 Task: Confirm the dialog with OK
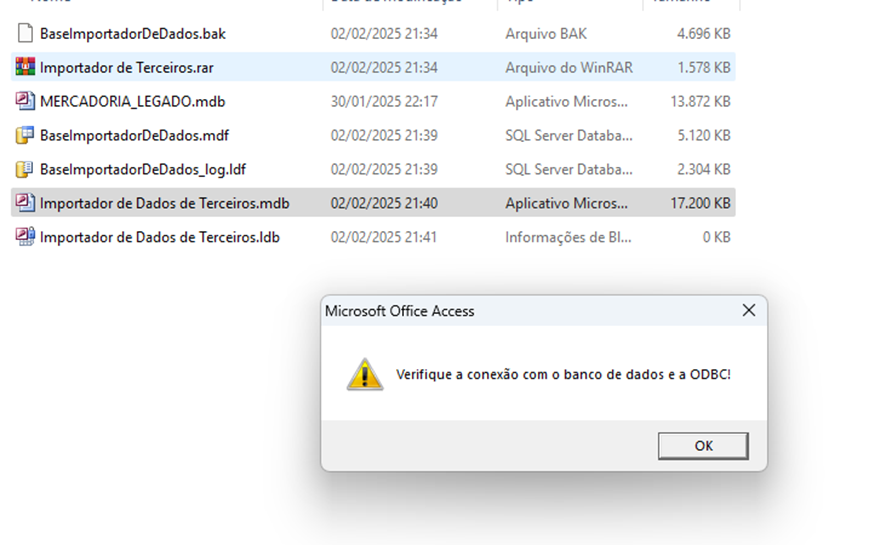(703, 446)
